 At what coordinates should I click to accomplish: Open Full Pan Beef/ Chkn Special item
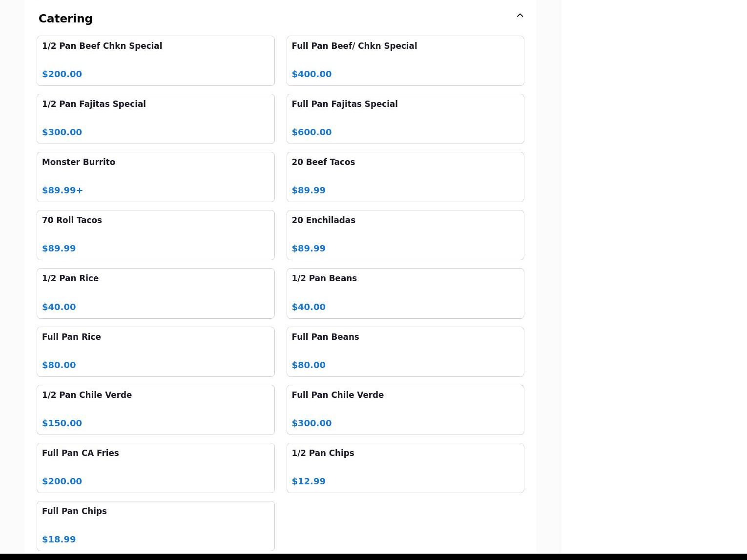(x=405, y=61)
